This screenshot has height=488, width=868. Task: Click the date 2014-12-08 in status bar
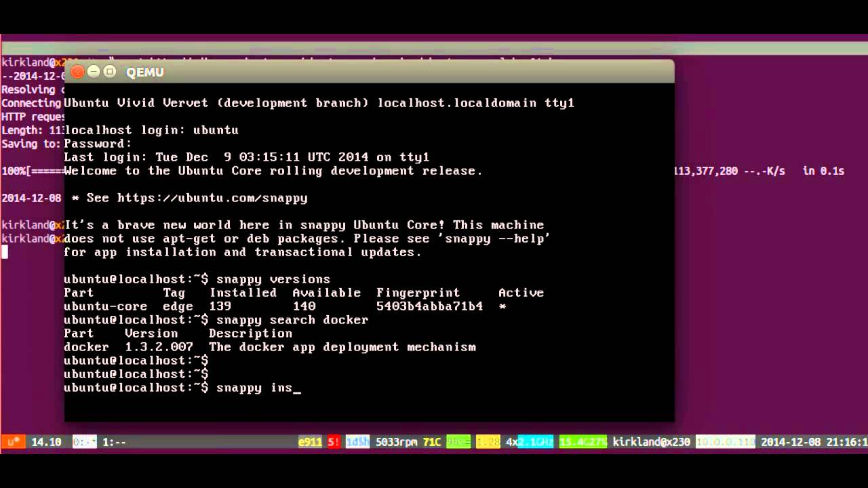(x=791, y=442)
